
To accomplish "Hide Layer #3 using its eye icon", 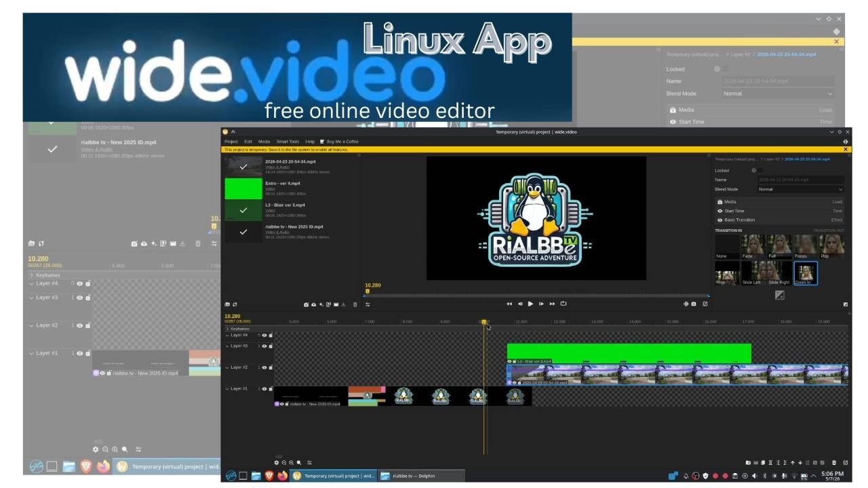I will click(264, 346).
